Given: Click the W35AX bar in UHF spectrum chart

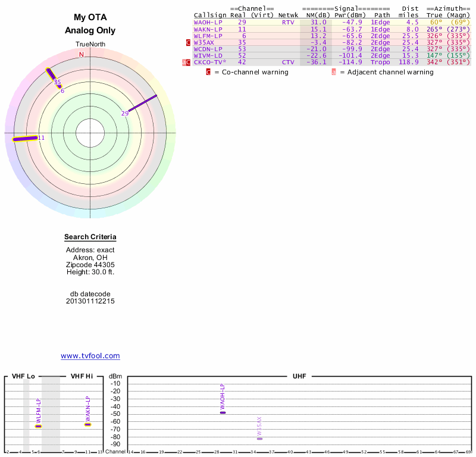Looking at the screenshot, I should 259,438.
